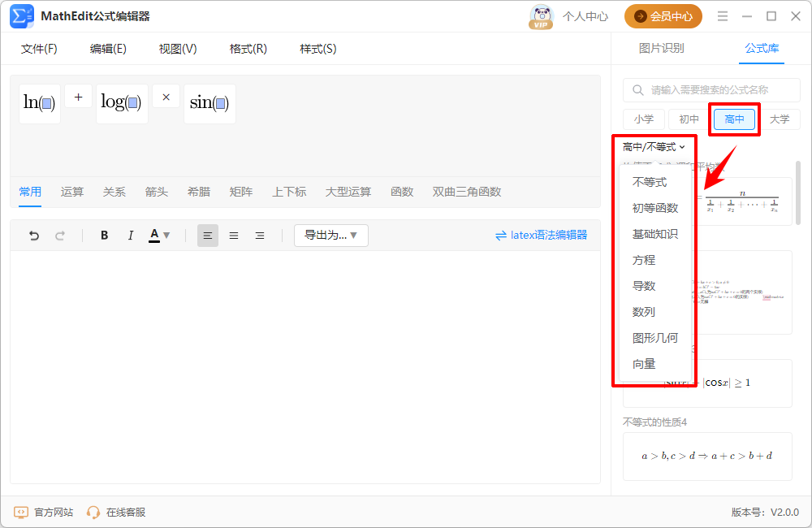812x528 pixels.
Task: Filter formulas by 高中 level
Action: [x=734, y=119]
